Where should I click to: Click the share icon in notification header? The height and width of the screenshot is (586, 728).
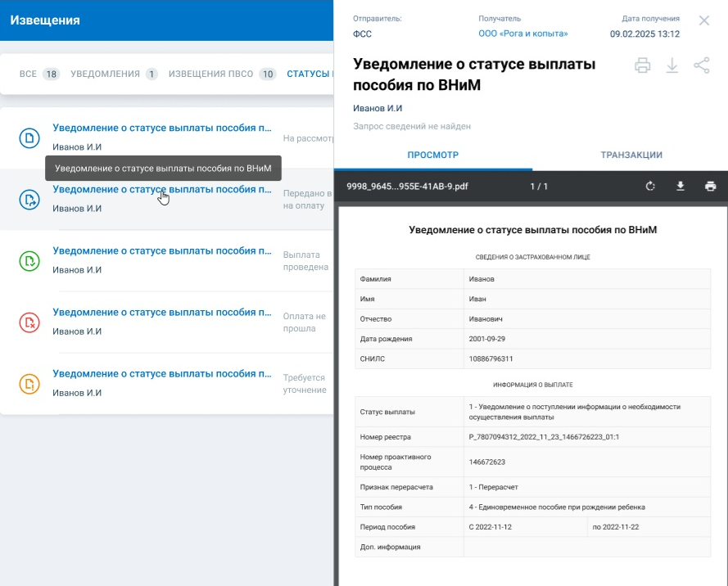702,66
